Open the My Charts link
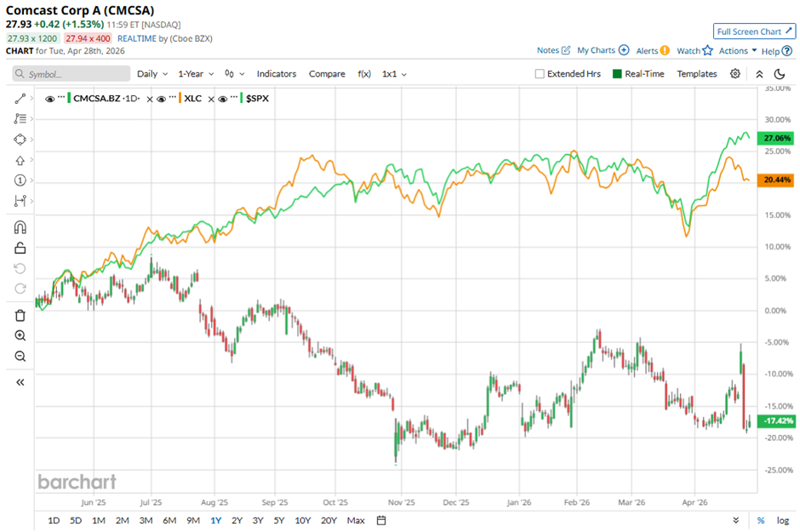 (x=602, y=51)
